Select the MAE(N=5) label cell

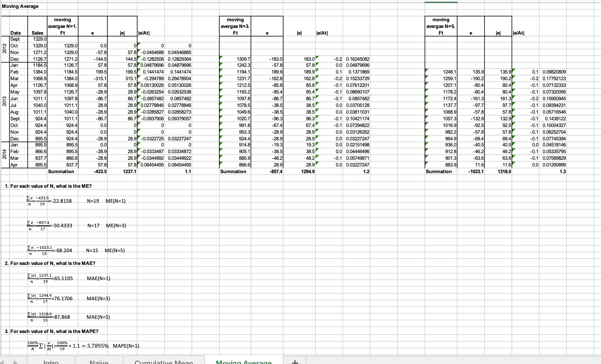coord(98,317)
